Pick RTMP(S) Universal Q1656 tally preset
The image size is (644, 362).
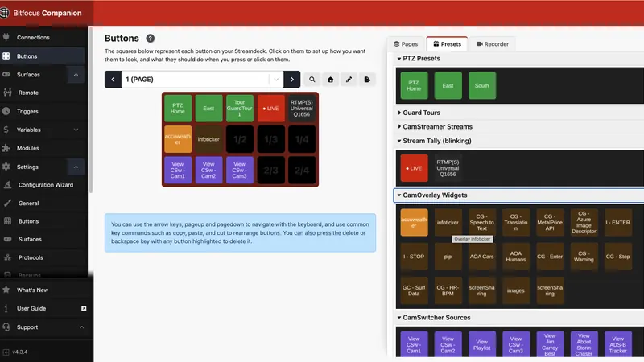(x=448, y=168)
